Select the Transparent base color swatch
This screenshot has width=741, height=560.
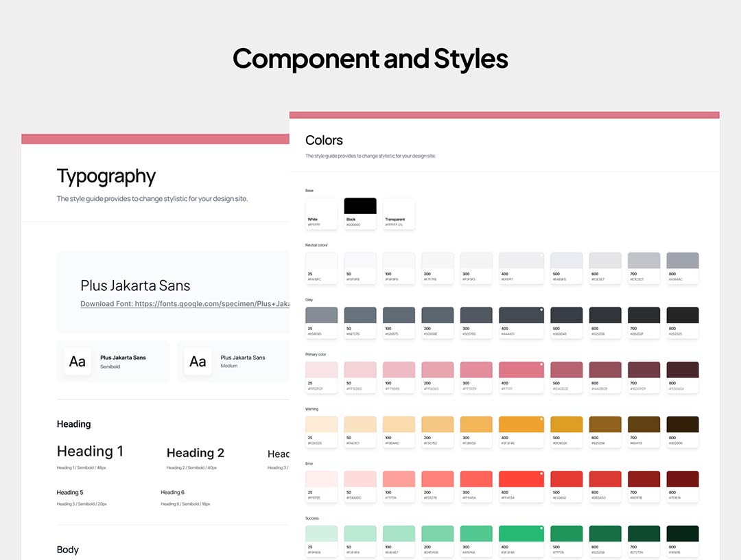click(x=399, y=207)
